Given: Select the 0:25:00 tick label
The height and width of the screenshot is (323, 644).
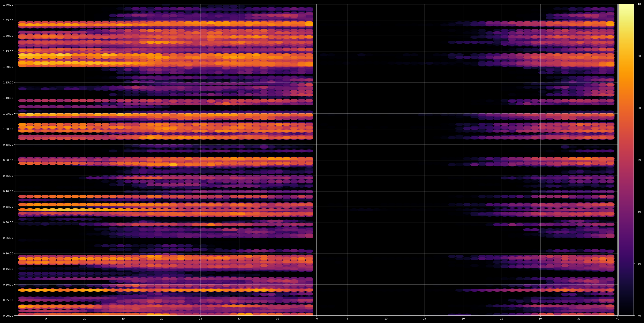Looking at the screenshot, I should pyautogui.click(x=8, y=238).
